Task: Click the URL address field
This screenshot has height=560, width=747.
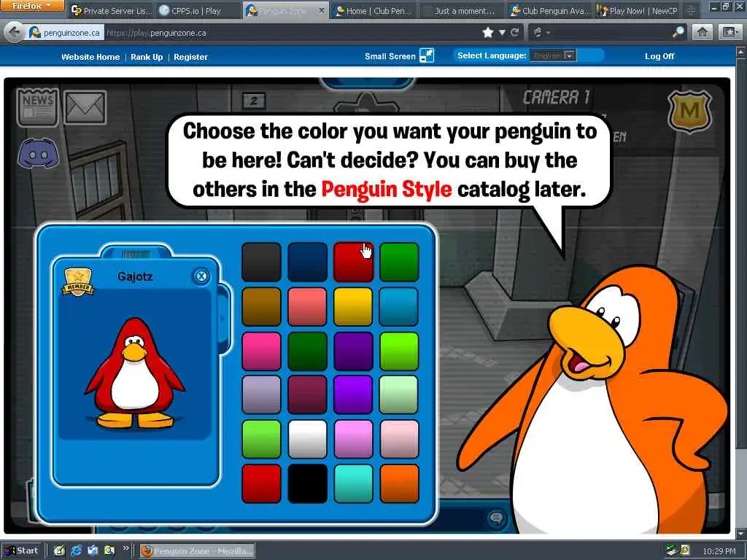Action: tap(290, 33)
